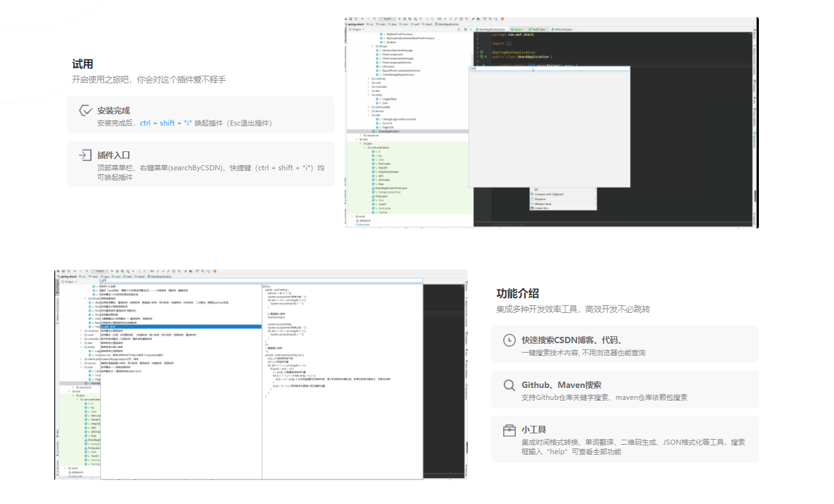
Task: Click the clock icon beside 快速搜索CSDN博客
Action: coord(509,340)
